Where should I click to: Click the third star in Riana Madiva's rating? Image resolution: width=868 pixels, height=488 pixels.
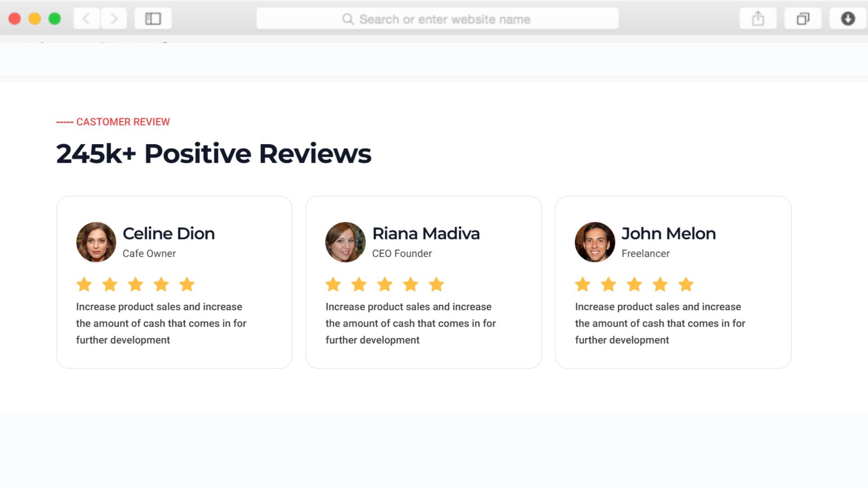point(385,285)
